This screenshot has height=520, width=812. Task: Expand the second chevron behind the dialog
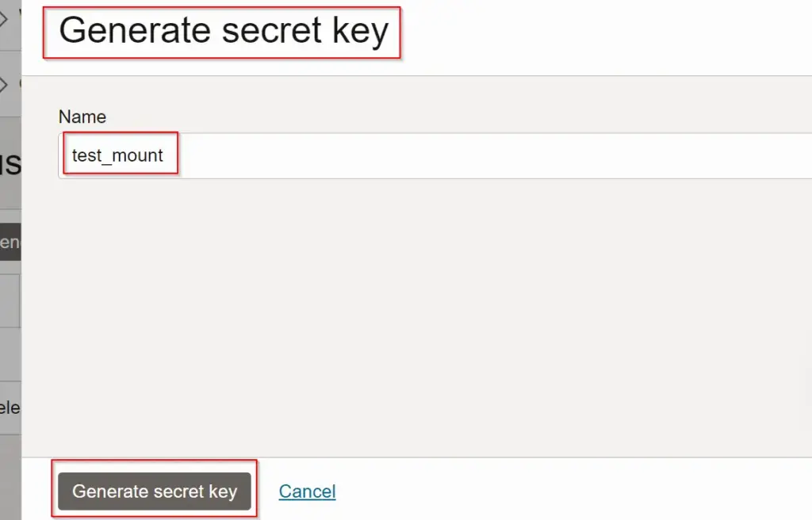[4, 84]
